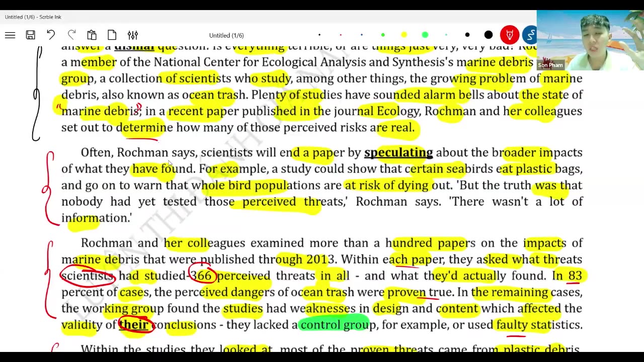This screenshot has height=362, width=644.
Task: Click the Son Pham webcam thumbnail
Action: [x=590, y=40]
